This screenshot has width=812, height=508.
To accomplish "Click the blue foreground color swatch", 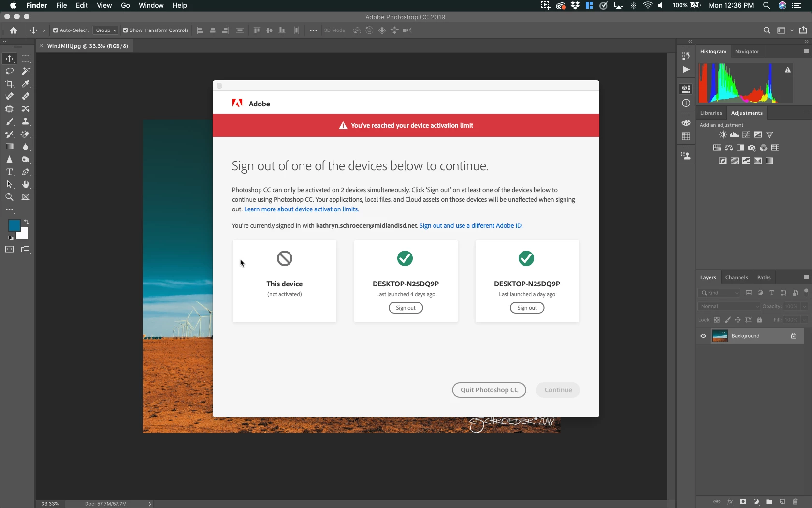I will [14, 225].
